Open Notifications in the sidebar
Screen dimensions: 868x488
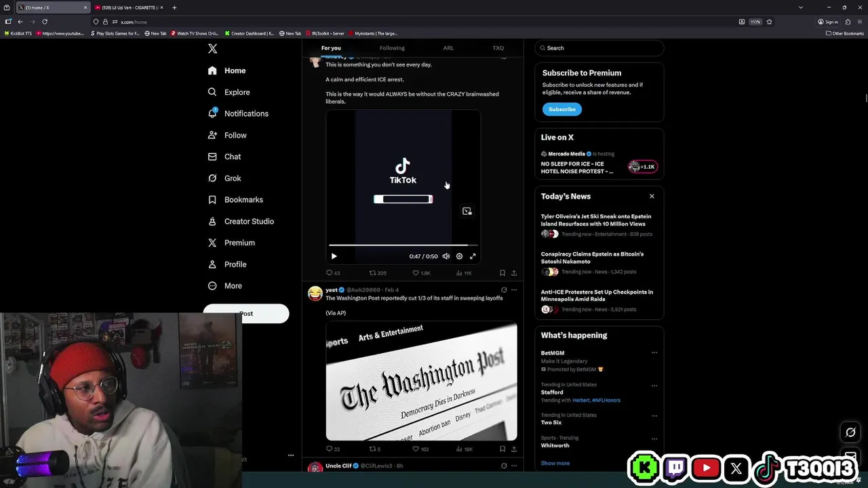click(x=238, y=114)
